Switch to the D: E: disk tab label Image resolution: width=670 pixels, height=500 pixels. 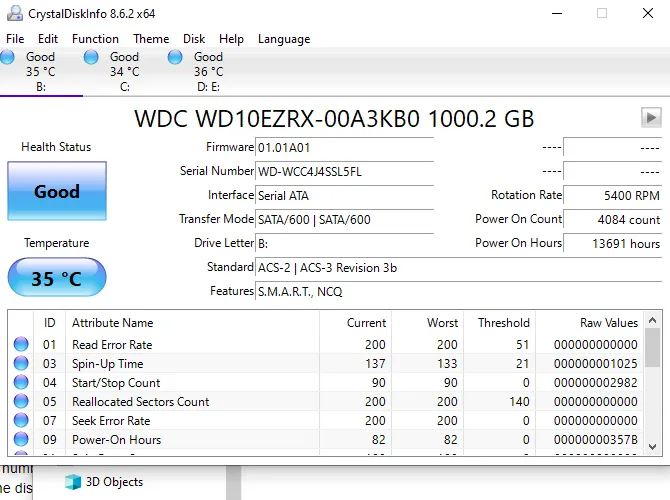(209, 87)
